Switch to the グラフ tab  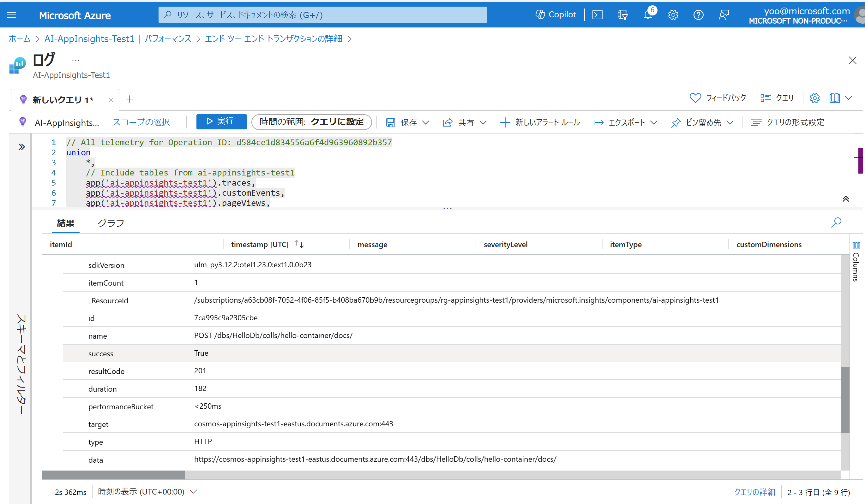point(111,223)
